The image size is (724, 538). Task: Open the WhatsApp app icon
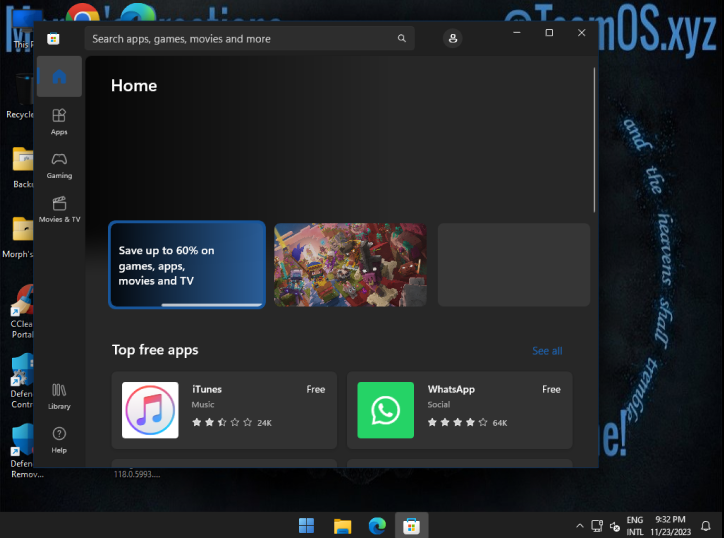pyautogui.click(x=386, y=410)
